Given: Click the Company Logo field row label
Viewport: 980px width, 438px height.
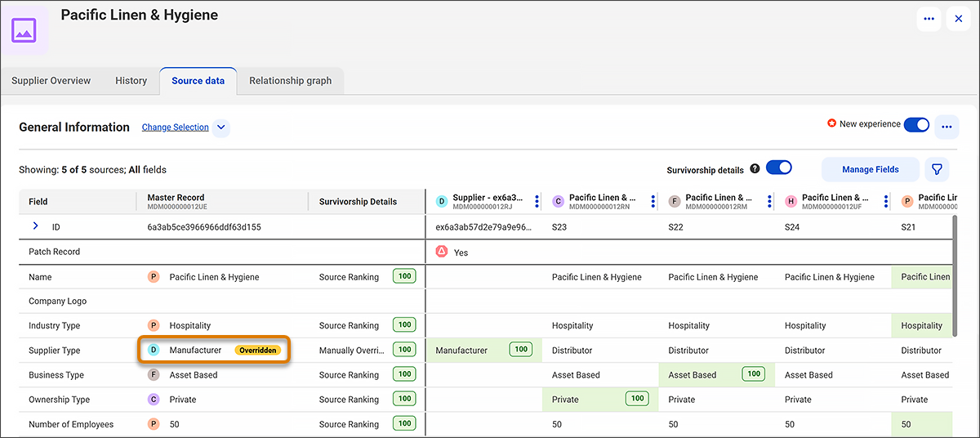Looking at the screenshot, I should (x=57, y=301).
